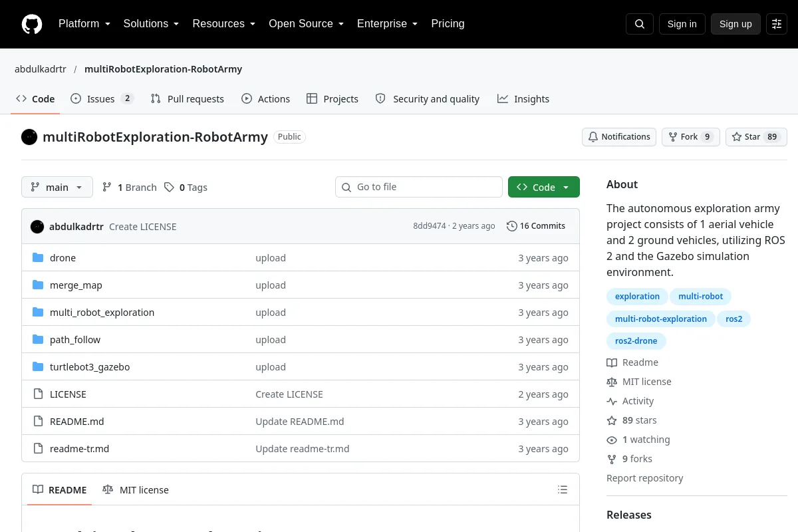Image resolution: width=798 pixels, height=532 pixels.
Task: Click the Sign in button
Action: [682, 24]
